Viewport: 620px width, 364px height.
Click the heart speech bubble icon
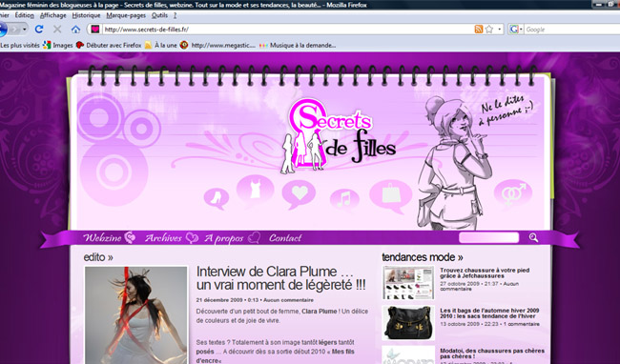click(x=299, y=193)
